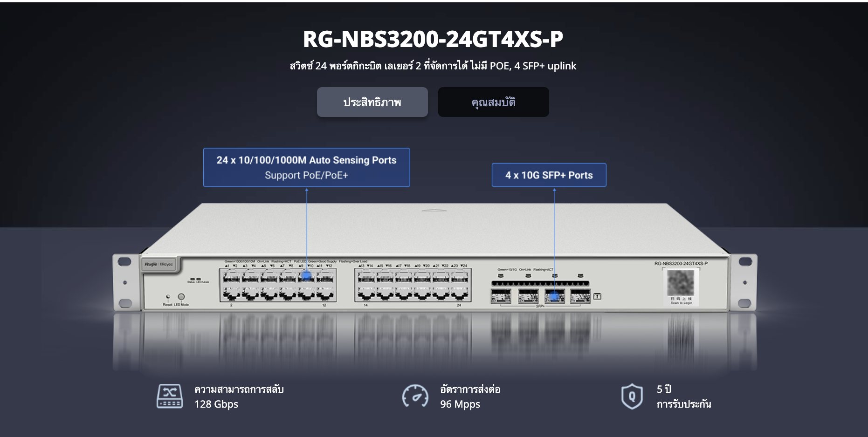Click the warranty shield icon
Image resolution: width=868 pixels, height=437 pixels.
pyautogui.click(x=632, y=396)
